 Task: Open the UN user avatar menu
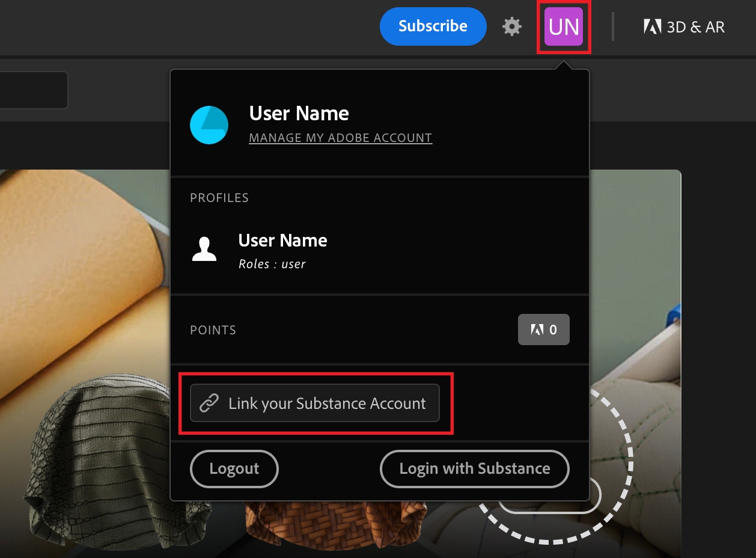coord(564,26)
